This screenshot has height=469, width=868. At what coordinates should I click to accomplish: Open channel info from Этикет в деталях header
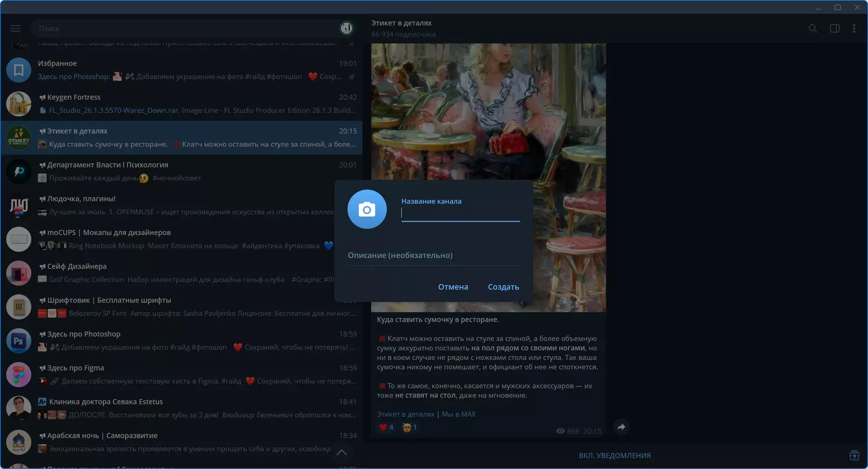pyautogui.click(x=401, y=23)
